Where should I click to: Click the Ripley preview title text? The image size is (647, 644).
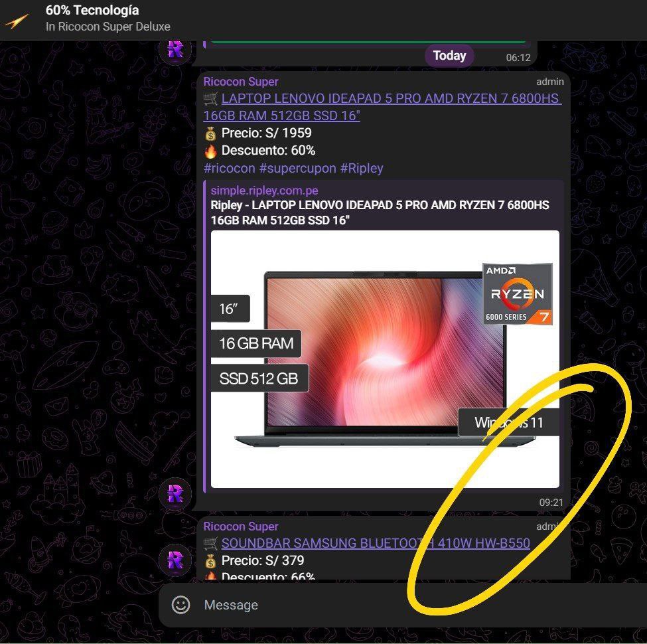(x=380, y=212)
